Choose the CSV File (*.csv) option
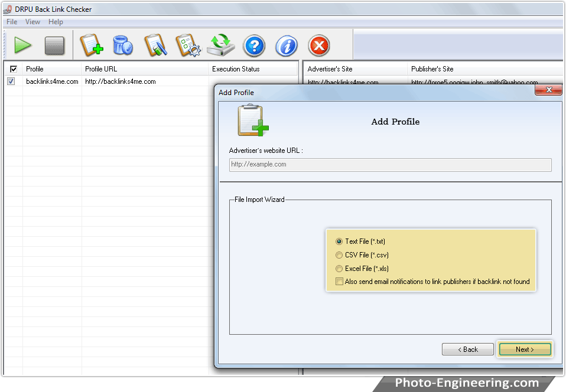 click(x=362, y=255)
